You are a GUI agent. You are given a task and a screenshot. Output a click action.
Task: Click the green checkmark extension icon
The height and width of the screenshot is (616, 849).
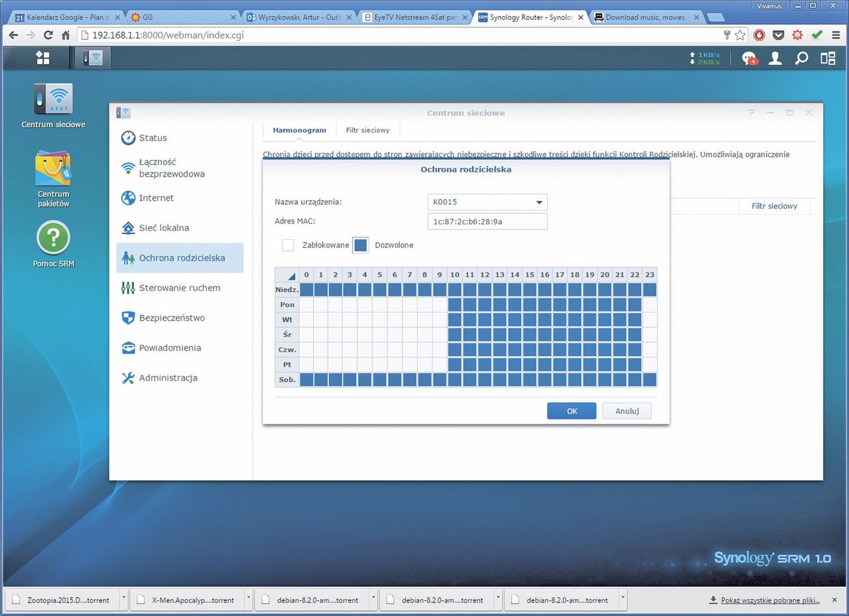pos(817,35)
